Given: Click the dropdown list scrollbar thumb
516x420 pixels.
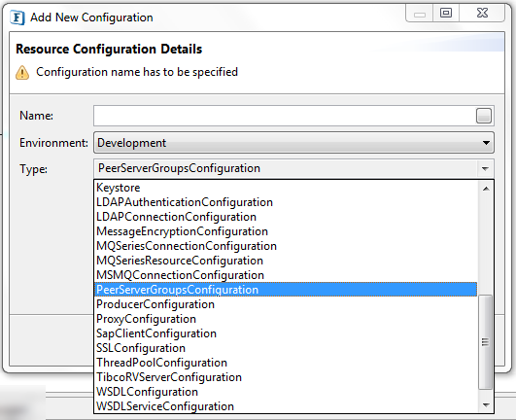Looking at the screenshot, I should click(485, 342).
